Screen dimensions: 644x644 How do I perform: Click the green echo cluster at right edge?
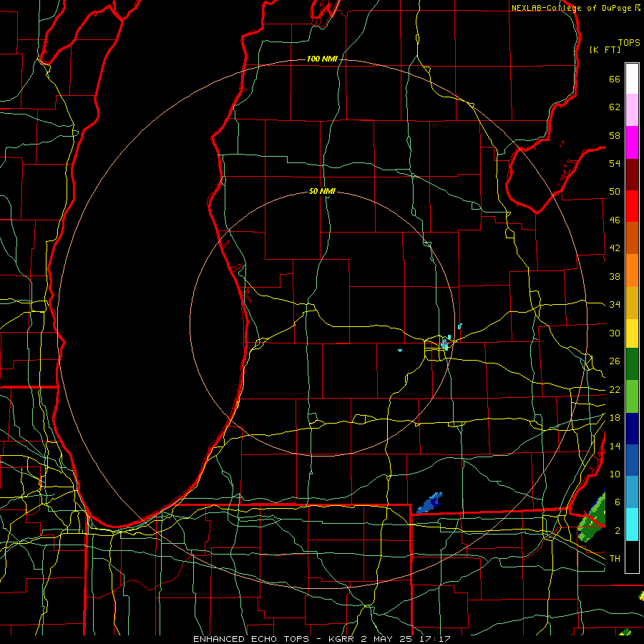(592, 517)
